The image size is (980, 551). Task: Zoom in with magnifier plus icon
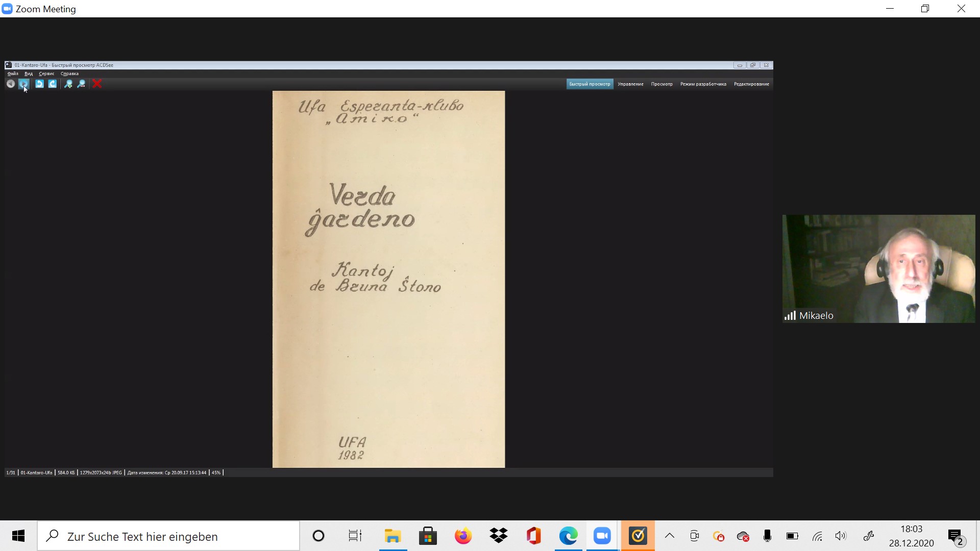[x=68, y=84]
